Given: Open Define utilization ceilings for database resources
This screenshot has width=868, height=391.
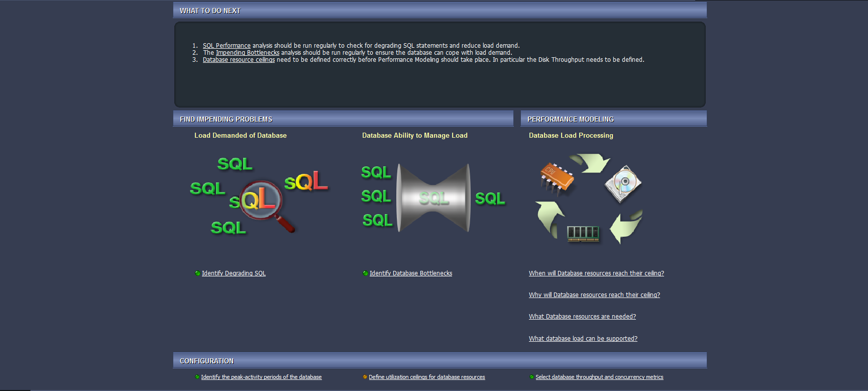Looking at the screenshot, I should tap(427, 377).
